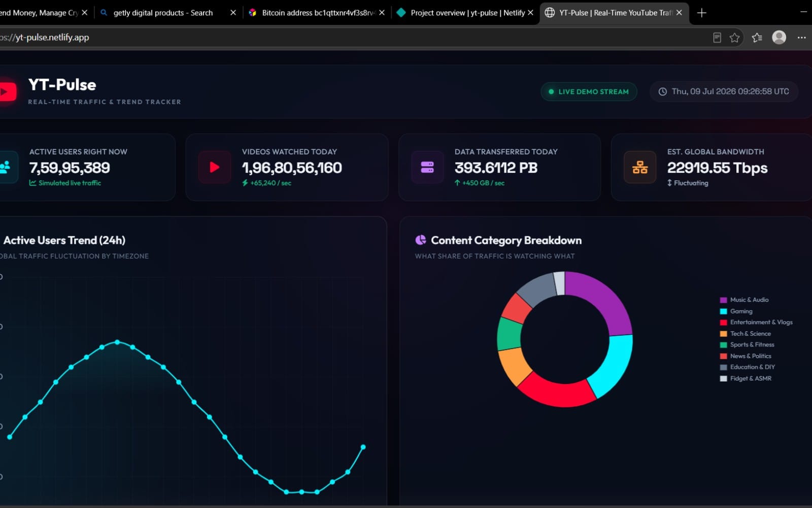Toggle Sports & Fitness legend entry
The image size is (812, 508).
(747, 345)
